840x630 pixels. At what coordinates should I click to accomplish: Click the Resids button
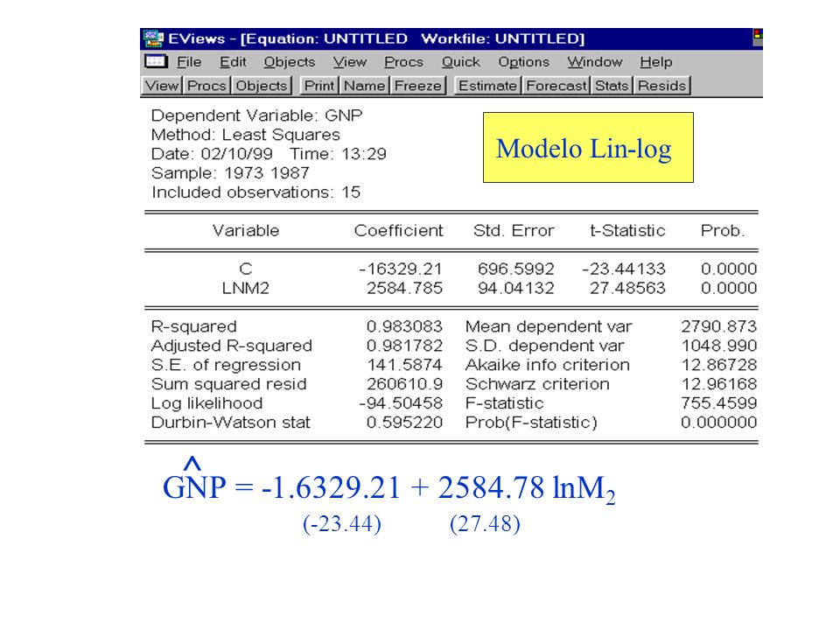click(662, 86)
